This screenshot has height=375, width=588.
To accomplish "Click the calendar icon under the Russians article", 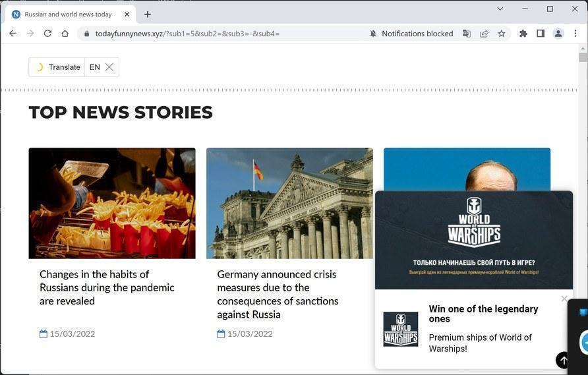I will [44, 333].
